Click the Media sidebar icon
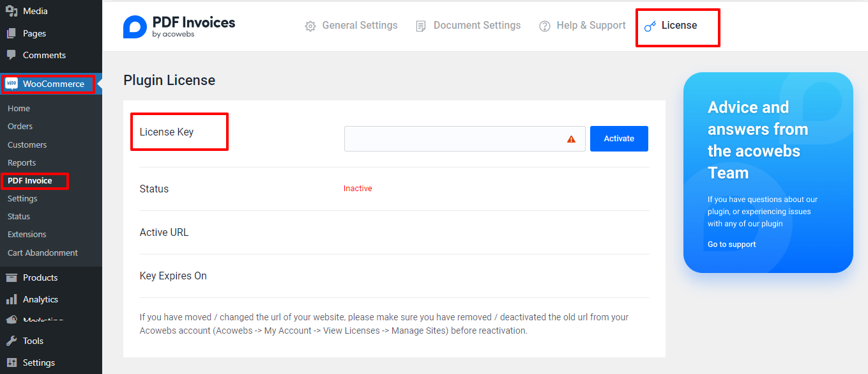The image size is (868, 374). coord(11,11)
